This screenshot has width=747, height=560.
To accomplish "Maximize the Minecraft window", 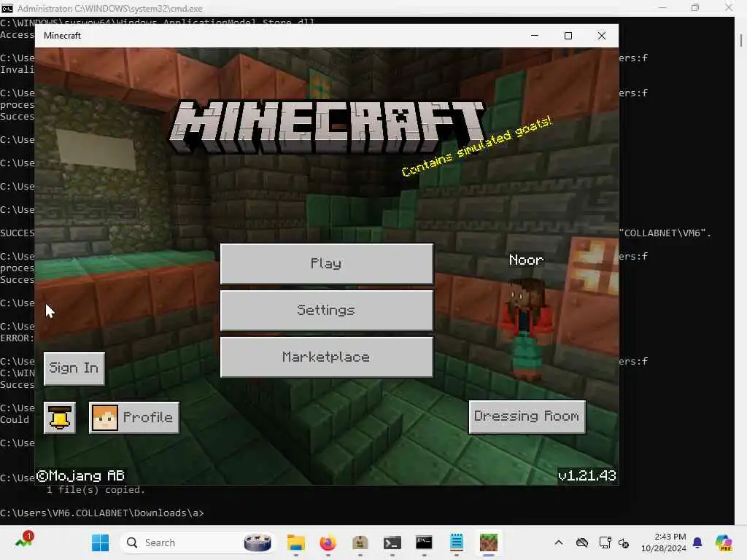I will [568, 36].
